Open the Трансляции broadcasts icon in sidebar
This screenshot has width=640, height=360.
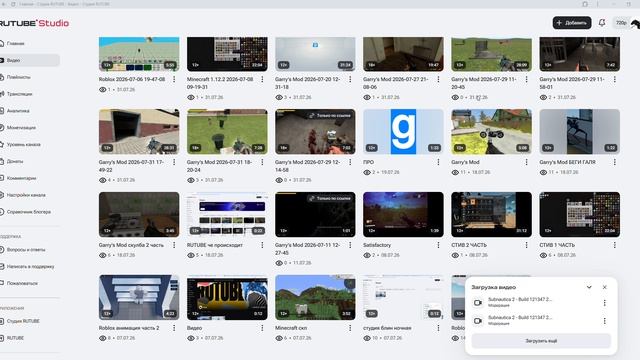(x=2, y=94)
